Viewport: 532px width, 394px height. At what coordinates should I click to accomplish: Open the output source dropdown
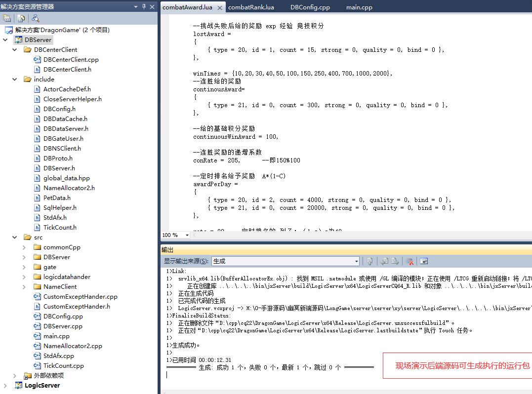(x=356, y=261)
